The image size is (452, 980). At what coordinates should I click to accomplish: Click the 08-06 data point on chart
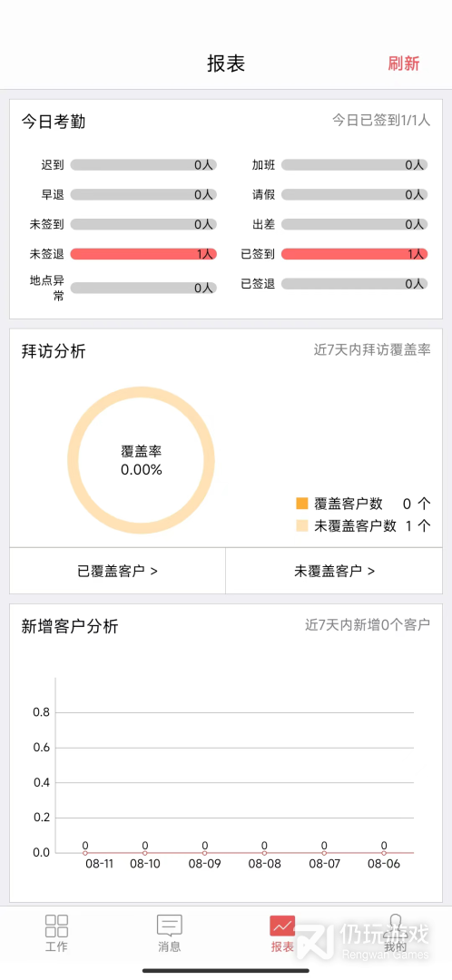[x=384, y=852]
